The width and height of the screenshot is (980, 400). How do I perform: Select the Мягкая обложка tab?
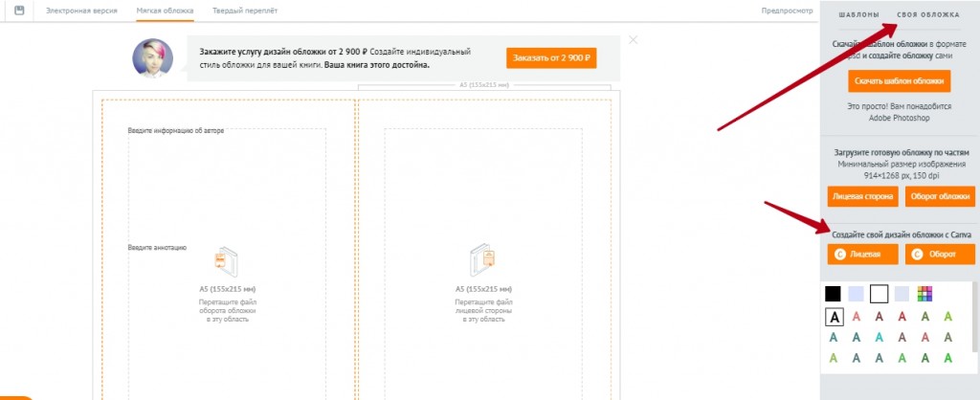tap(165, 11)
